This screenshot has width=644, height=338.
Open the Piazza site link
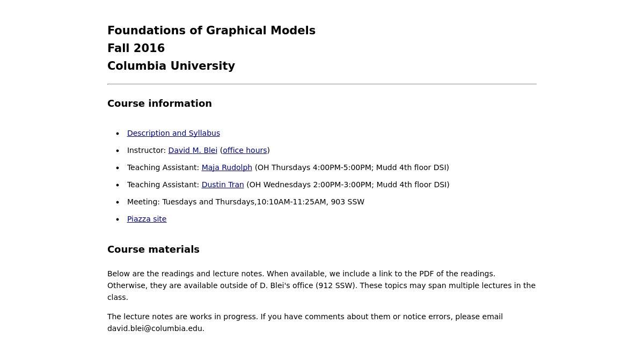147,219
